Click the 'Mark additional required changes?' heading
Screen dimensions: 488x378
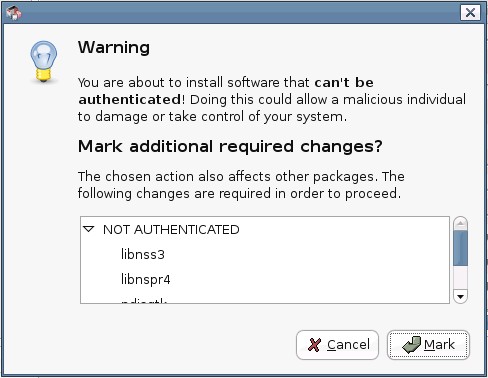pos(230,146)
